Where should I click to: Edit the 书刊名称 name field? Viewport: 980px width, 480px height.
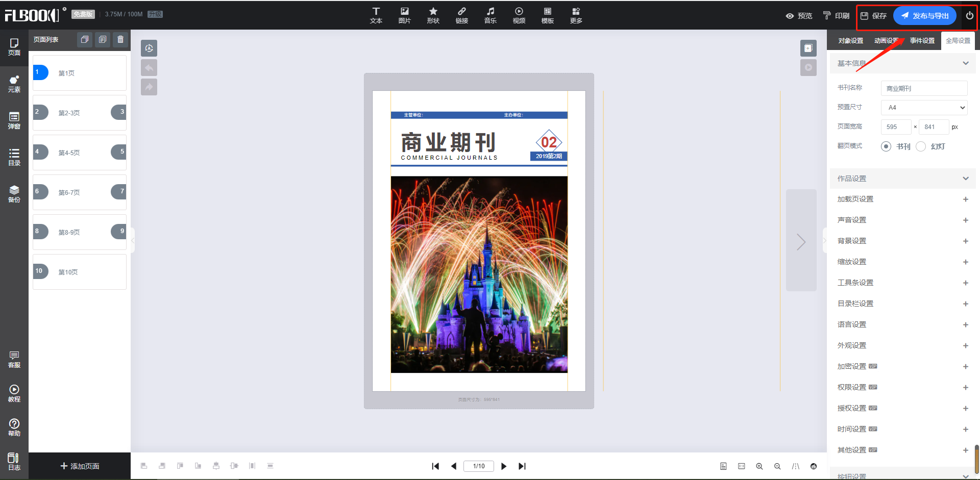point(924,88)
